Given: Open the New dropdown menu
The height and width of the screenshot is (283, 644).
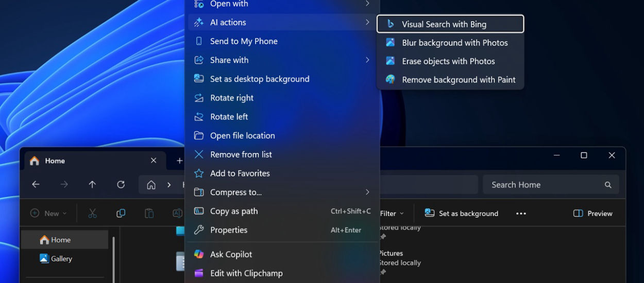Looking at the screenshot, I should point(48,214).
